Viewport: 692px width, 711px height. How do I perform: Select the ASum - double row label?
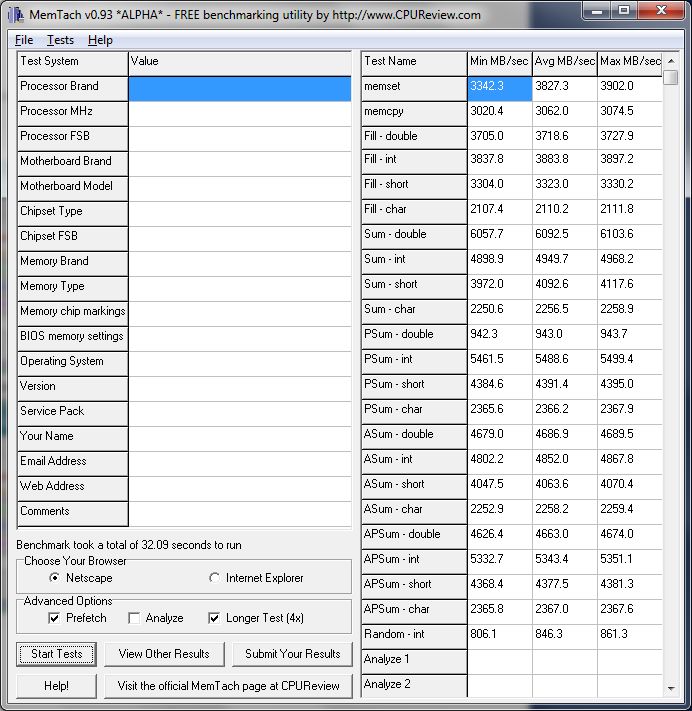[x=414, y=437]
